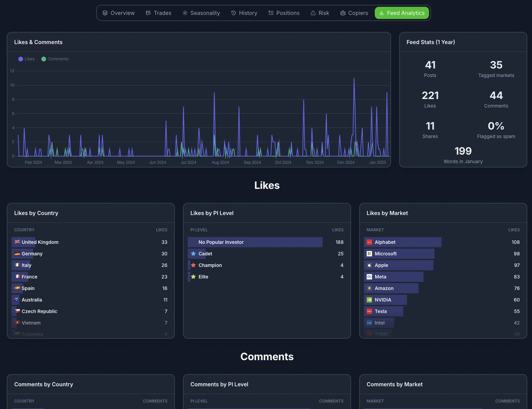This screenshot has height=409, width=532.
Task: Click the Seasonality sun icon
Action: pyautogui.click(x=185, y=13)
